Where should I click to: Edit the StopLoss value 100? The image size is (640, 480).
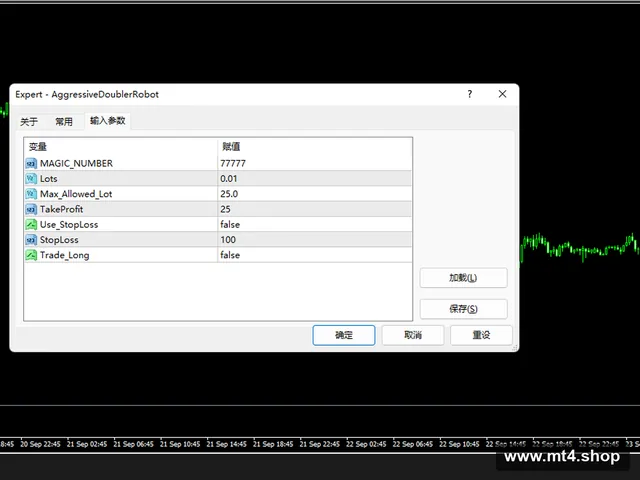click(x=315, y=240)
